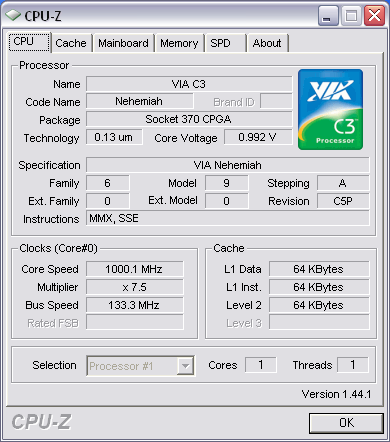Click the Level 2 cache value field

coord(319,305)
